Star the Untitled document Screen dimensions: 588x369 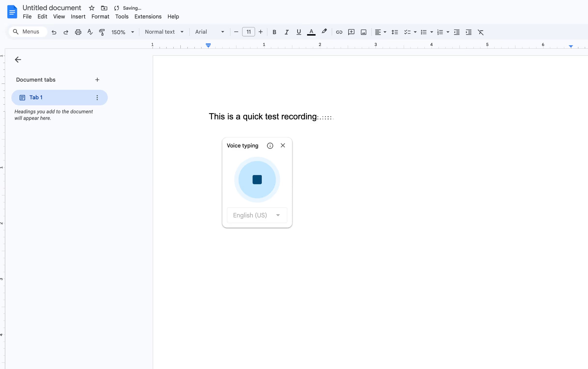(x=92, y=8)
